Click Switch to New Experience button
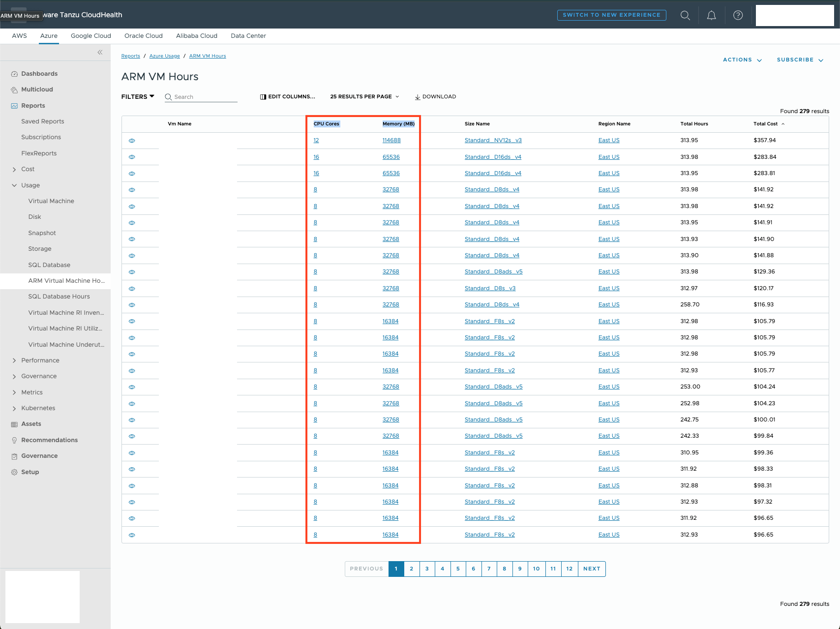The image size is (840, 629). click(x=611, y=15)
